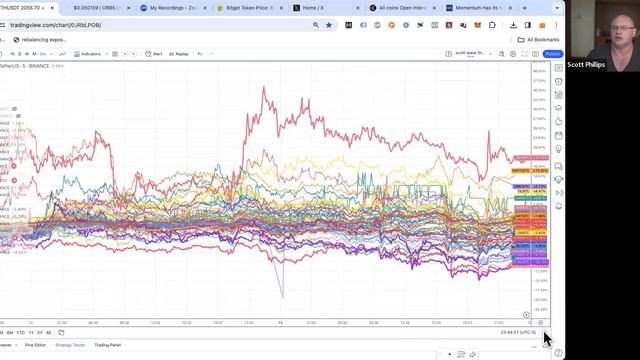Open the go-to-date calendar icon

(x=61, y=333)
